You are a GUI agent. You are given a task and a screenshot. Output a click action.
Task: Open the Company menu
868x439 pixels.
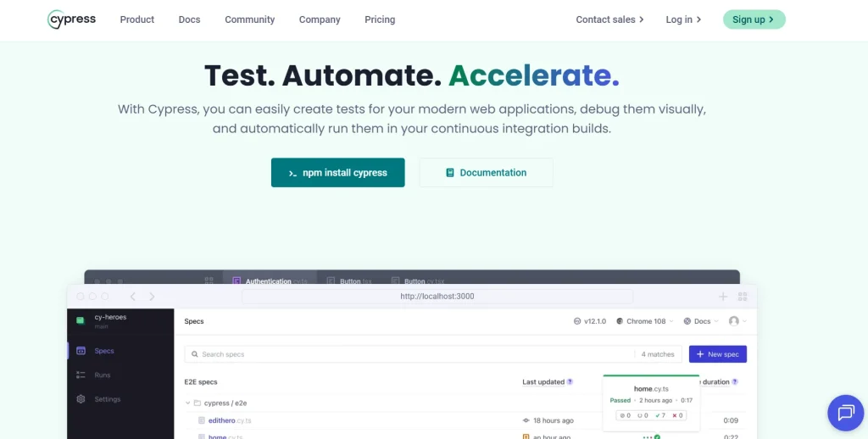(x=320, y=19)
